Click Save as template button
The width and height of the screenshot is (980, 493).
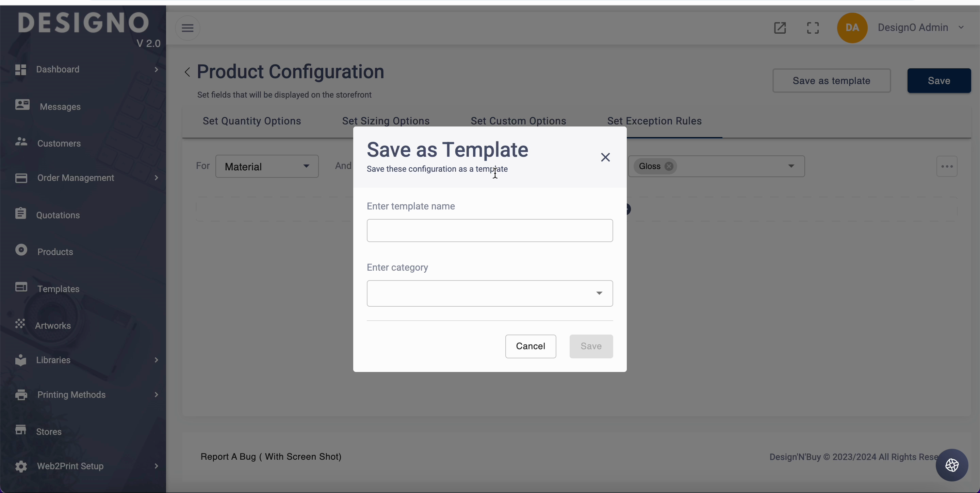point(831,81)
